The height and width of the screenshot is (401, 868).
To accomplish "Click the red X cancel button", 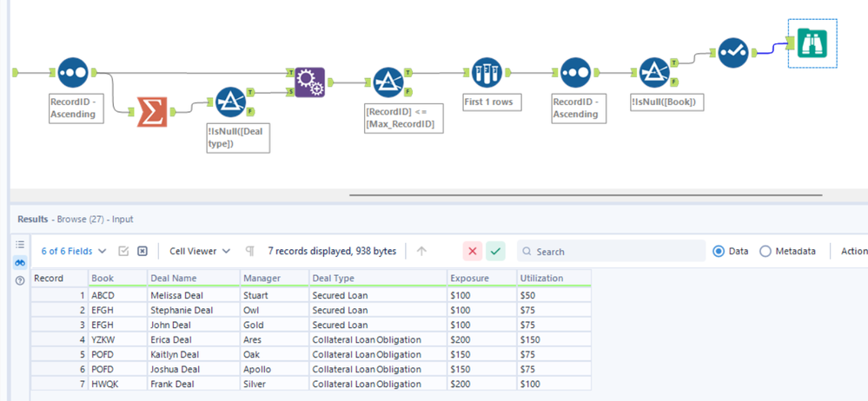I will (473, 251).
